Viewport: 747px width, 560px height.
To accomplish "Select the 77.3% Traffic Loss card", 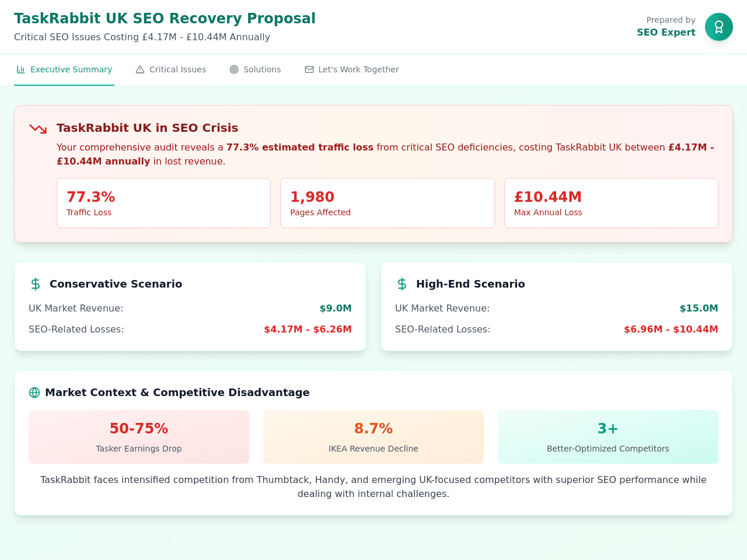I will click(163, 203).
